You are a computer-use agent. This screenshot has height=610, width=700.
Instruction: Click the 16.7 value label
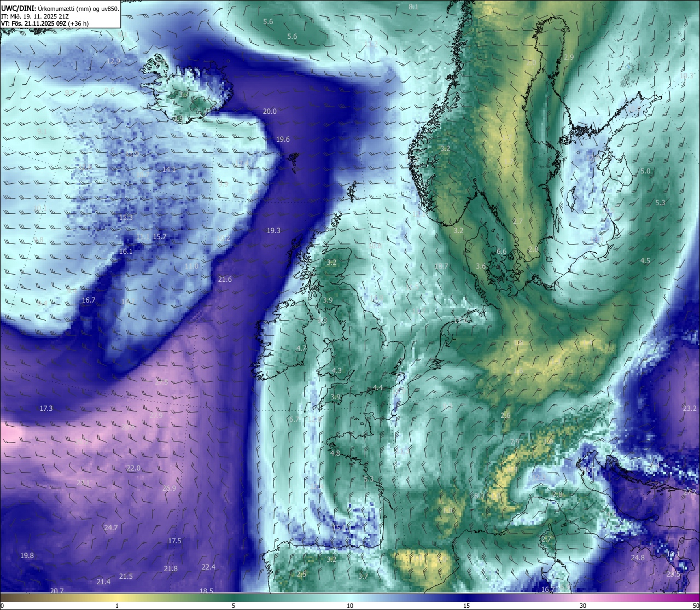[x=89, y=300]
